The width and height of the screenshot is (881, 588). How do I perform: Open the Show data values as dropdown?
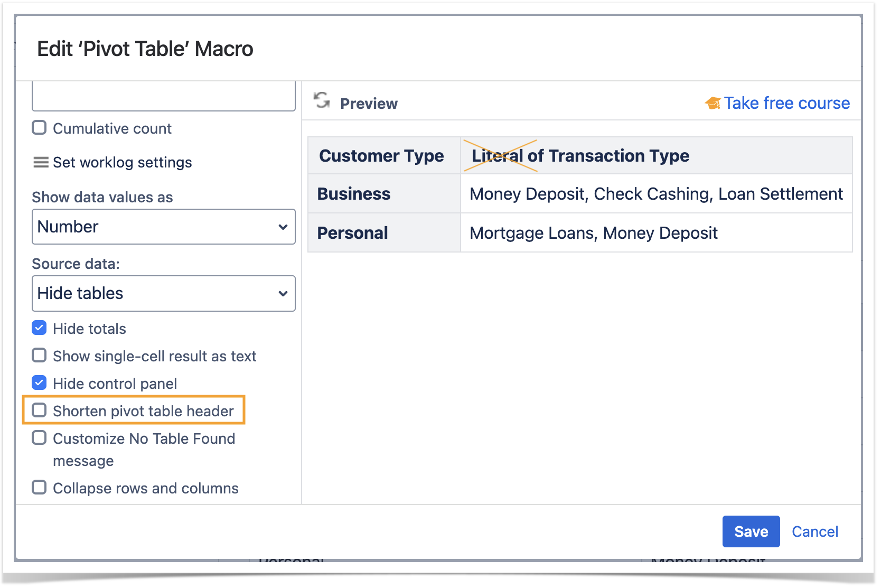[x=163, y=227]
